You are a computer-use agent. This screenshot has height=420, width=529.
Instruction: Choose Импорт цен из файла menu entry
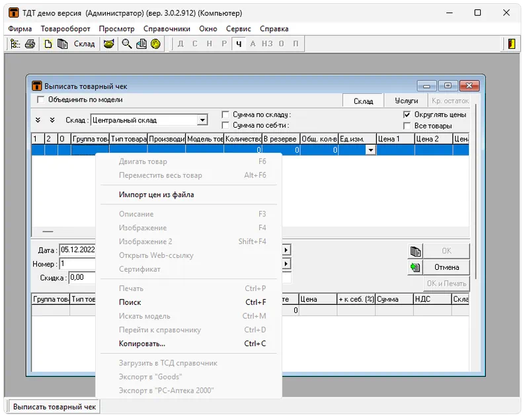pyautogui.click(x=189, y=194)
